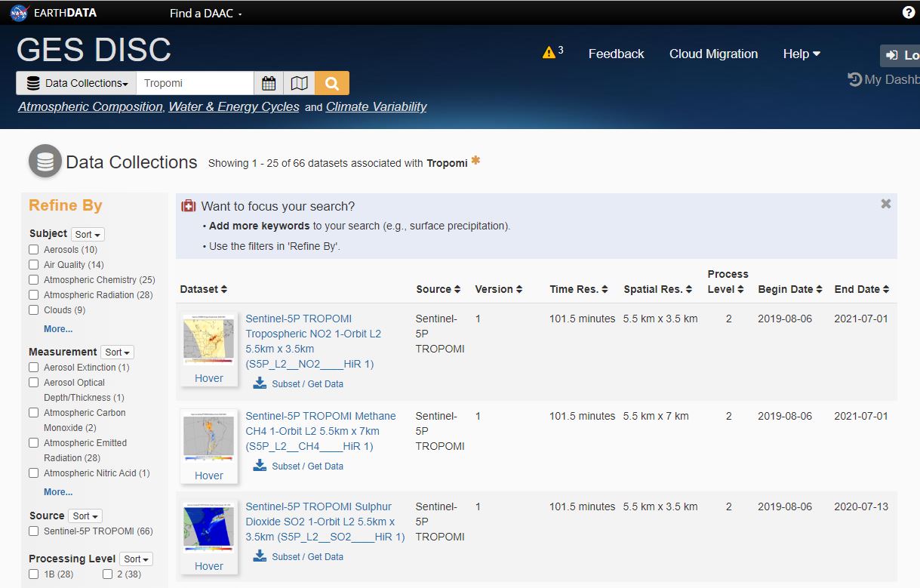920x588 pixels.
Task: Open the Processing Level Sort dropdown
Action: 136,559
